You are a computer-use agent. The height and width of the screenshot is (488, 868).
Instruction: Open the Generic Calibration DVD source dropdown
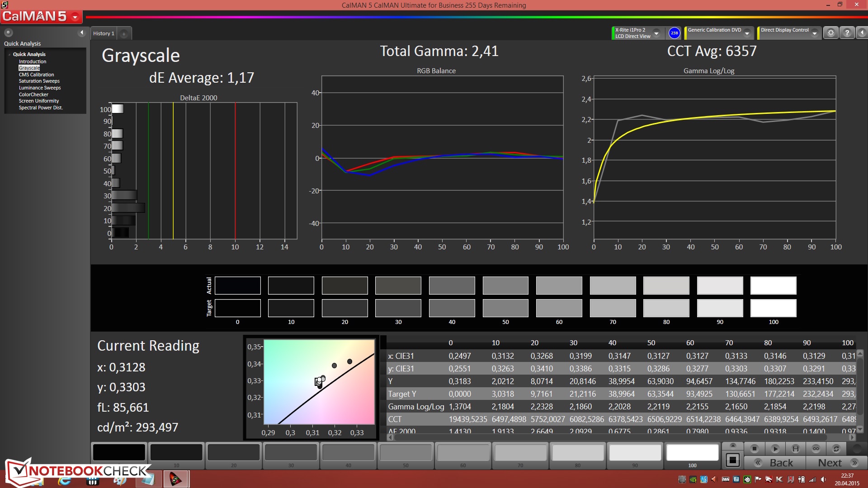click(x=747, y=33)
